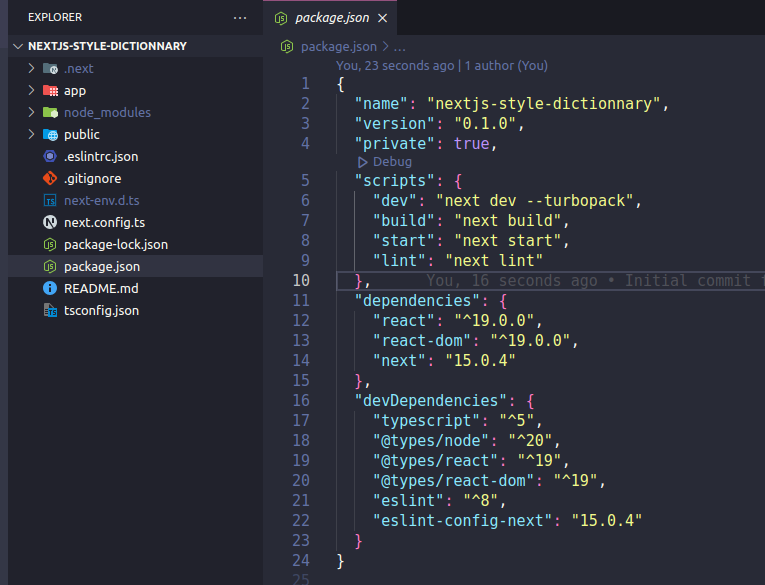This screenshot has width=765, height=585.
Task: Collapse the NEXTJS-STYLE-DICTIONNARY root folder
Action: click(18, 46)
